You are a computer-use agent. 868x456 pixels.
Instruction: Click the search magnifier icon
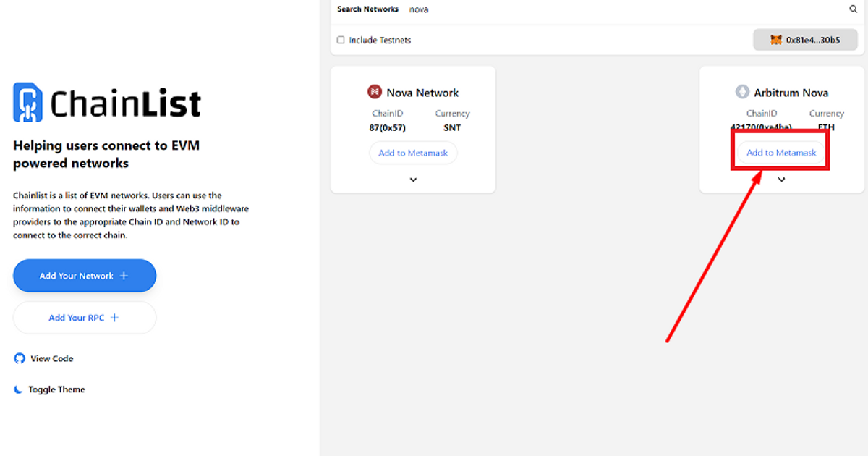pyautogui.click(x=853, y=9)
